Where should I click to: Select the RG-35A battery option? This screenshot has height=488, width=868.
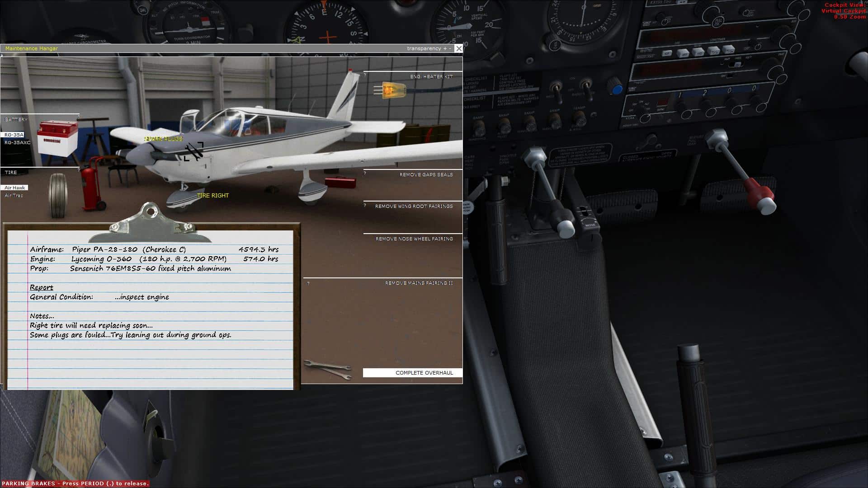14,135
